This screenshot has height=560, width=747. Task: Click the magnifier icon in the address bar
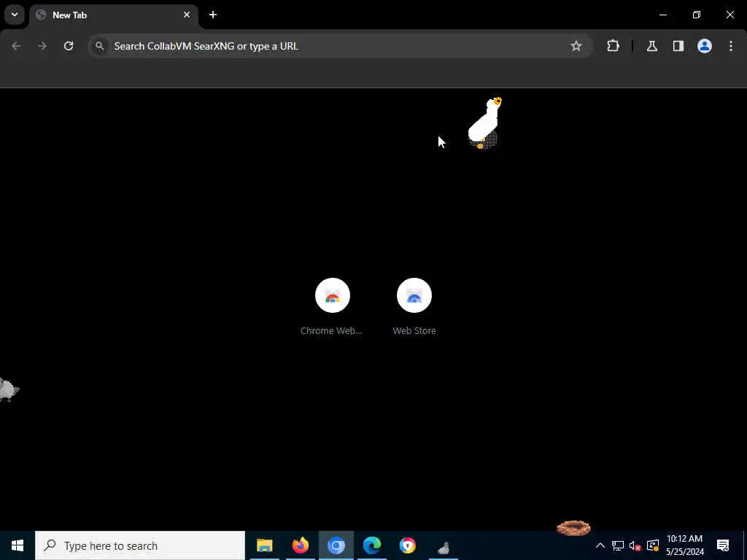pos(99,46)
